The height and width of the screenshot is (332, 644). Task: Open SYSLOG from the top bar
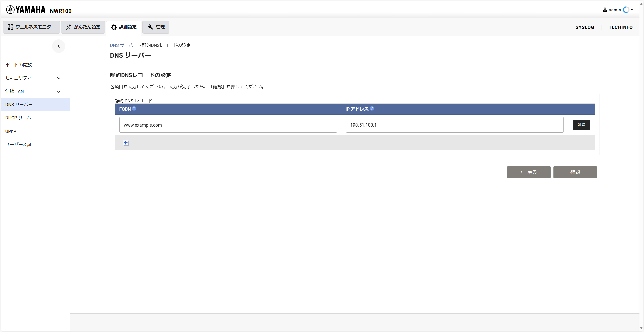[585, 27]
